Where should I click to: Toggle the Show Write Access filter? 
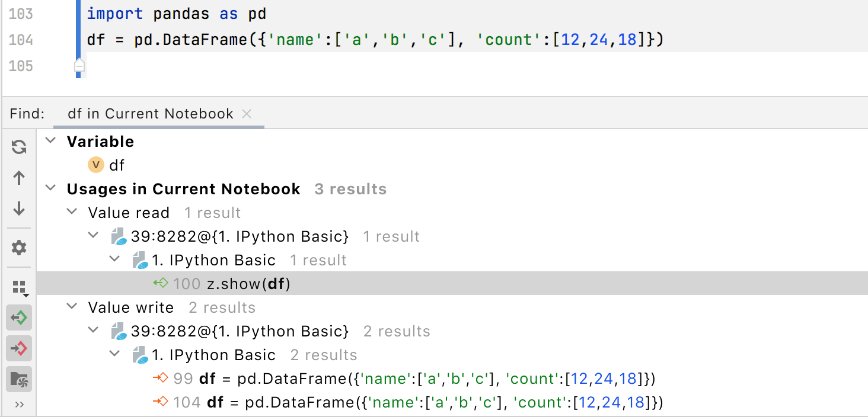tap(18, 348)
